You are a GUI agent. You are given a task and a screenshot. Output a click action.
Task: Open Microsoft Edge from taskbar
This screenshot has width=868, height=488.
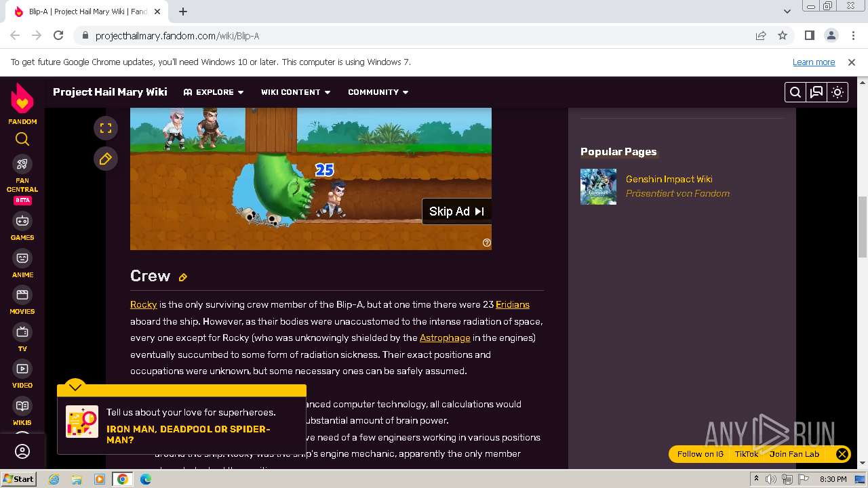146,479
